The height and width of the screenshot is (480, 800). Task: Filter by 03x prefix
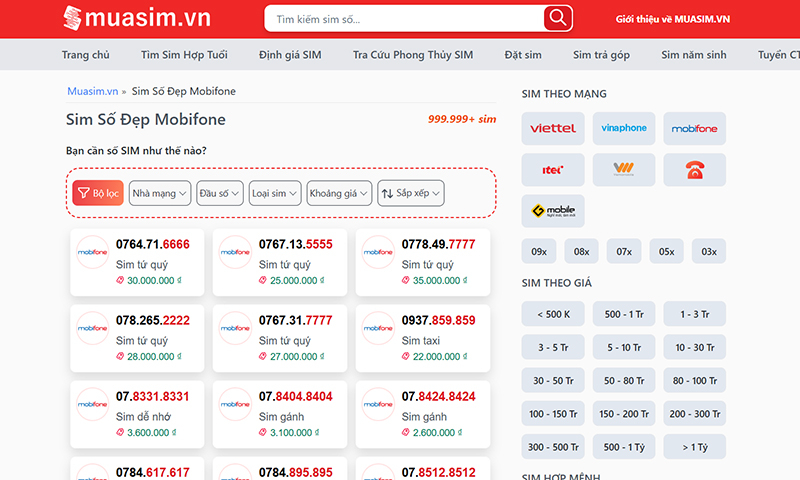(709, 251)
